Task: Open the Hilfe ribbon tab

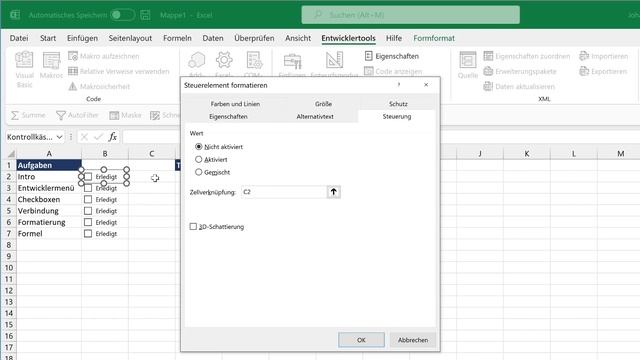Action: (394, 38)
